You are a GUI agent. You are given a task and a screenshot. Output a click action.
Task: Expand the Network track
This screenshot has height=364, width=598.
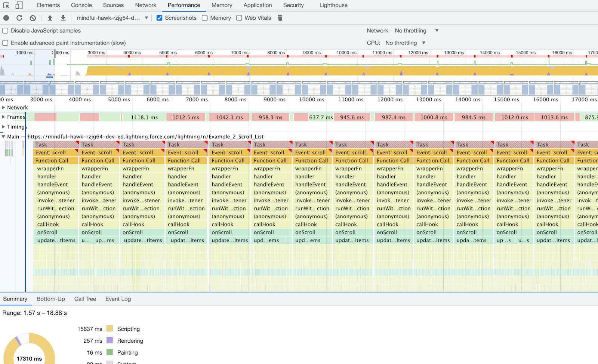[3, 108]
